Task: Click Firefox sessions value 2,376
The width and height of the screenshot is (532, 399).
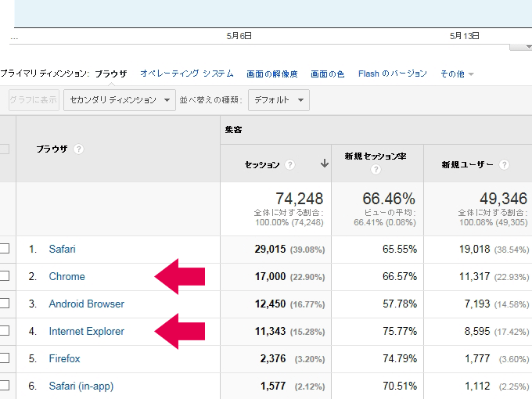Action: pos(273,358)
